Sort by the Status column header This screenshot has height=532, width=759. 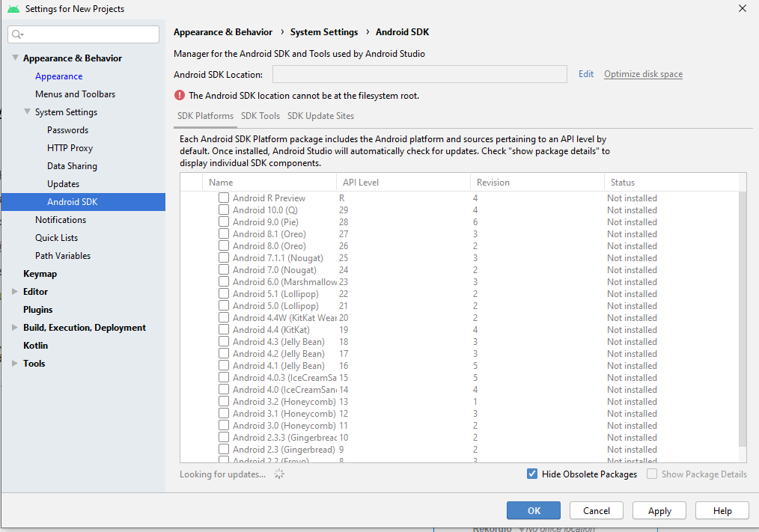[x=672, y=182]
